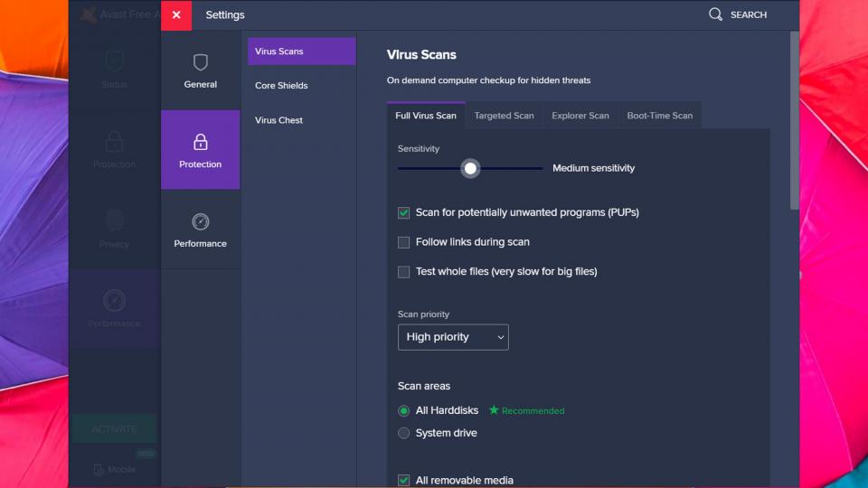Click the General shield icon
The height and width of the screenshot is (488, 868).
(200, 62)
